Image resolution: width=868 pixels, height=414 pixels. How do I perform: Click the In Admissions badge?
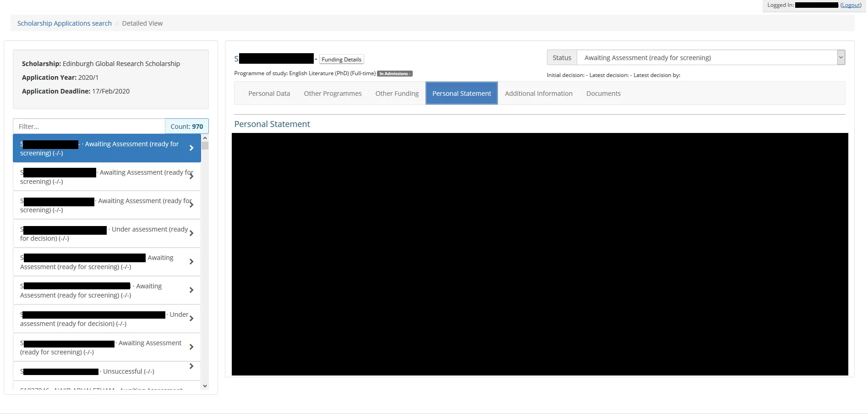coord(394,74)
